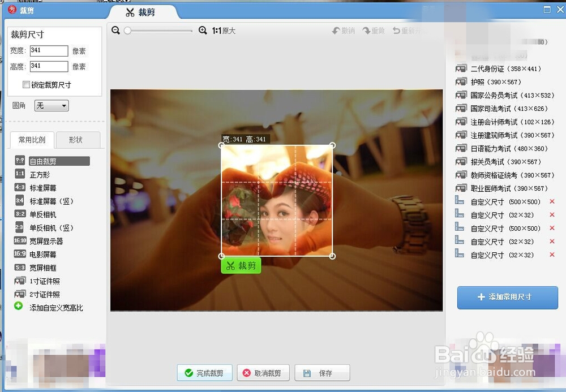The image size is (566, 392).
Task: Click the 重做 redo icon
Action: pos(366,31)
